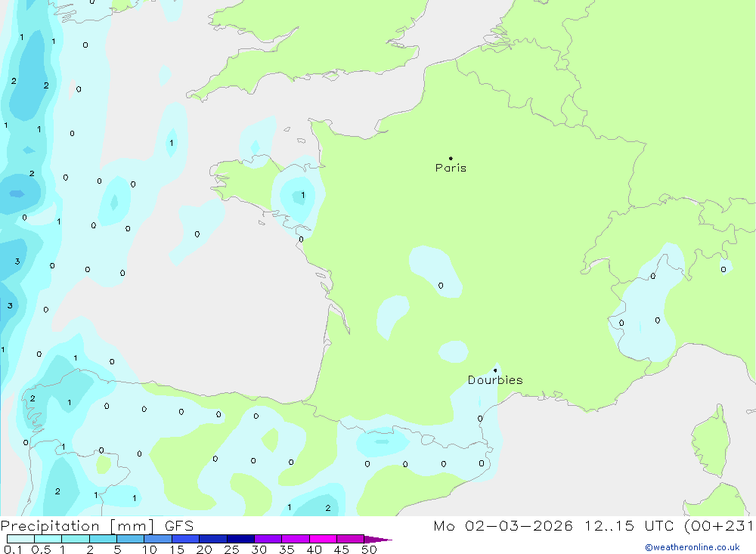The image size is (756, 554).
Task: Click the above-50 mm legend arrow tip
Action: pos(379,540)
